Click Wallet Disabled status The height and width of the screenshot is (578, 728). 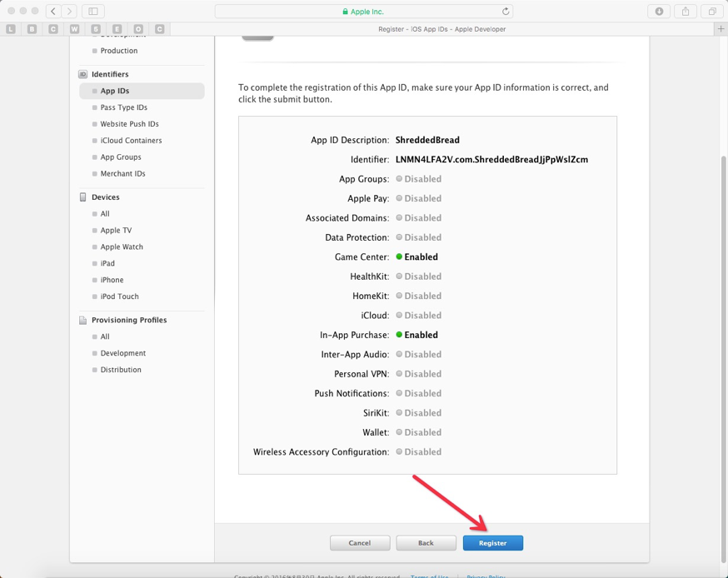point(419,433)
